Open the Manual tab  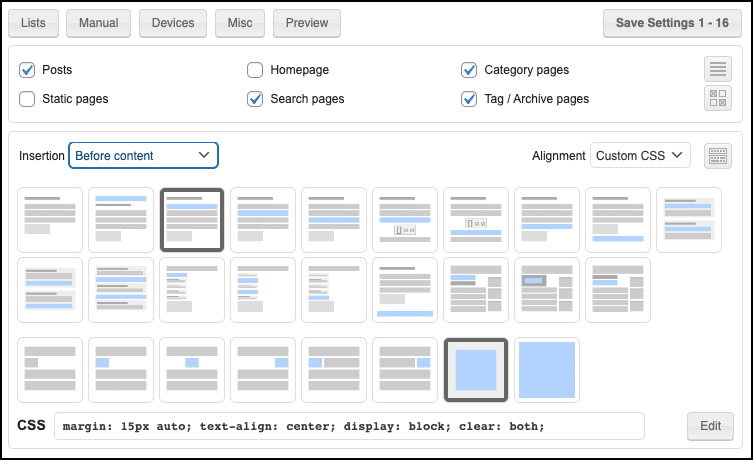(x=98, y=23)
